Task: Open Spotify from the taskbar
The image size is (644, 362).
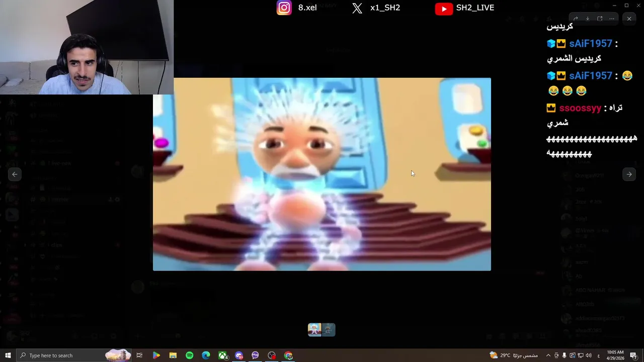Action: (189, 355)
